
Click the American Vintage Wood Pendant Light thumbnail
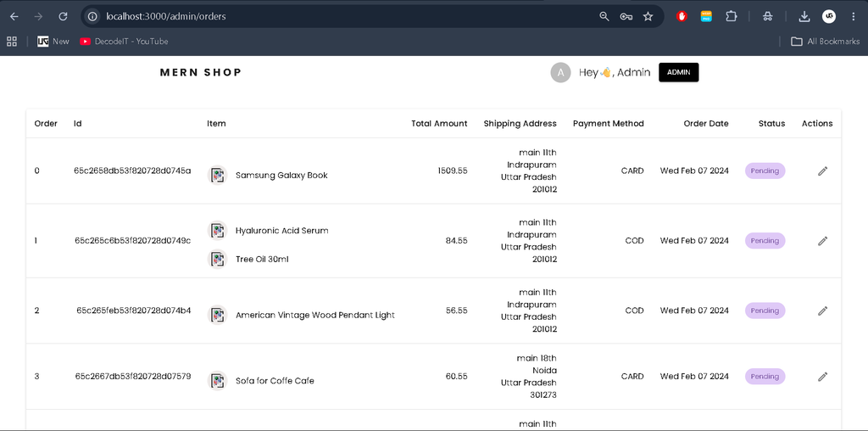coord(218,315)
